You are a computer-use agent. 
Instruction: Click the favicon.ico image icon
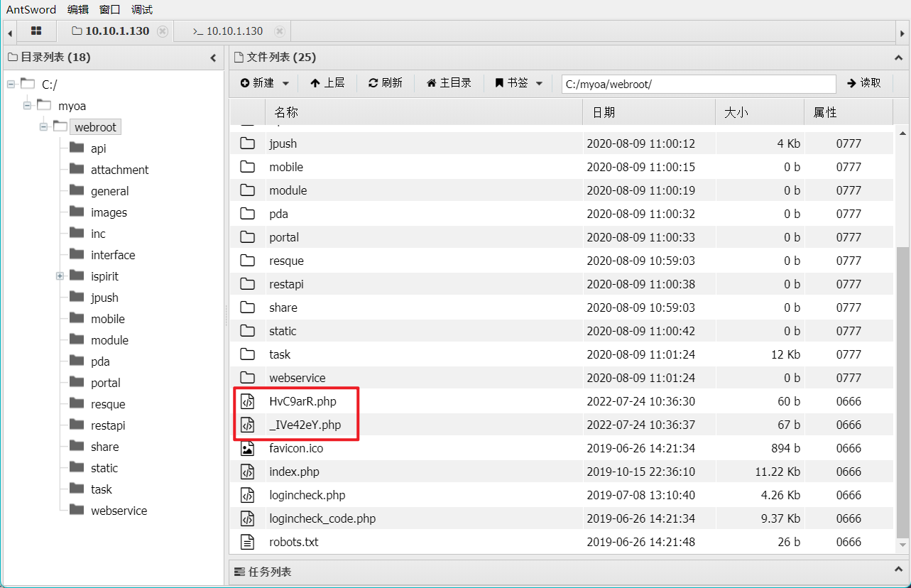pos(247,448)
